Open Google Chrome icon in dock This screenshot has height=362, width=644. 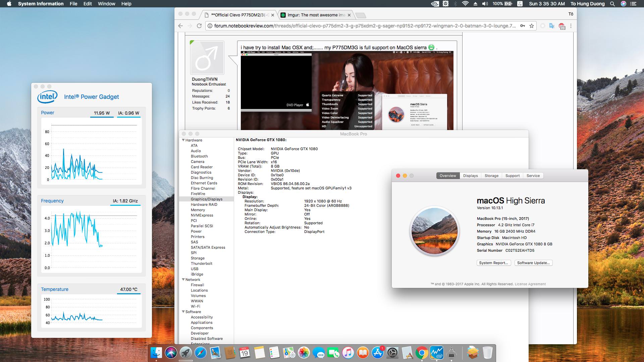[422, 353]
